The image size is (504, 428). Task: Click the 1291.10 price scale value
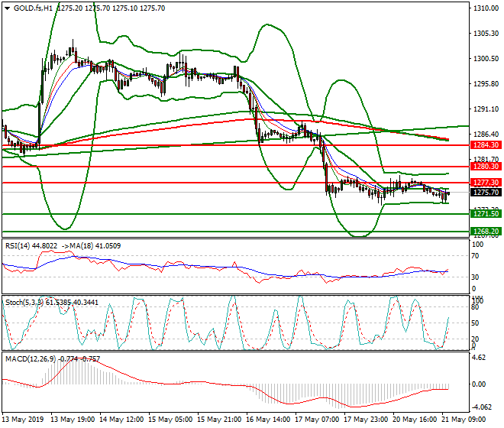coord(486,109)
